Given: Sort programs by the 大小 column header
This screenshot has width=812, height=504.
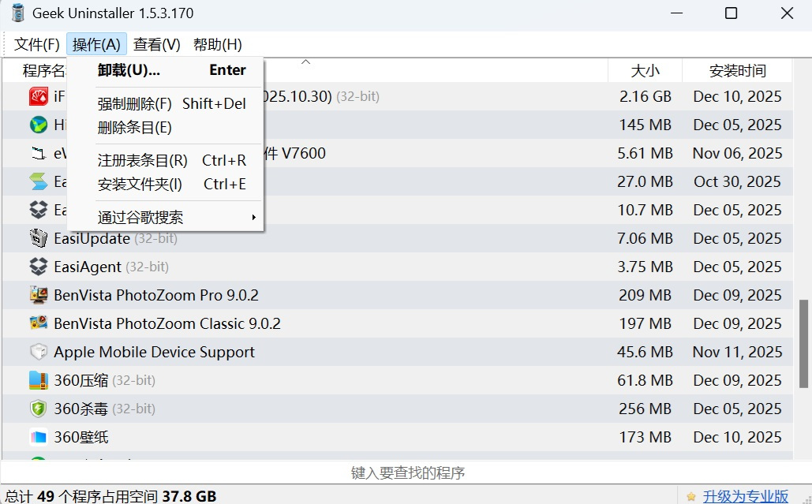Looking at the screenshot, I should pos(645,70).
